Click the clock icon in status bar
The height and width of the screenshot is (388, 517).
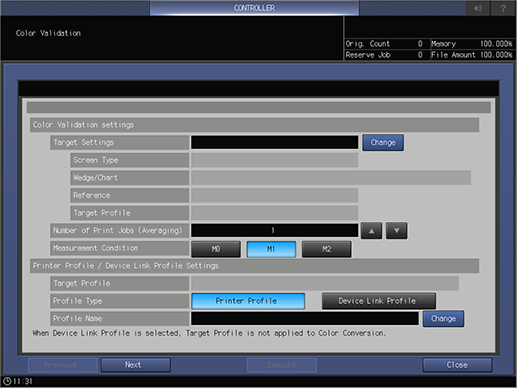7,381
